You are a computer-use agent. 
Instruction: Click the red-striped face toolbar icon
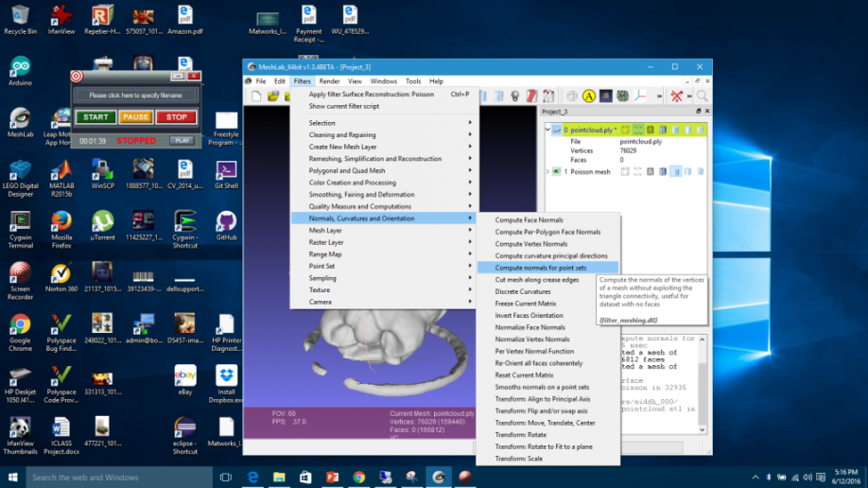[531, 96]
